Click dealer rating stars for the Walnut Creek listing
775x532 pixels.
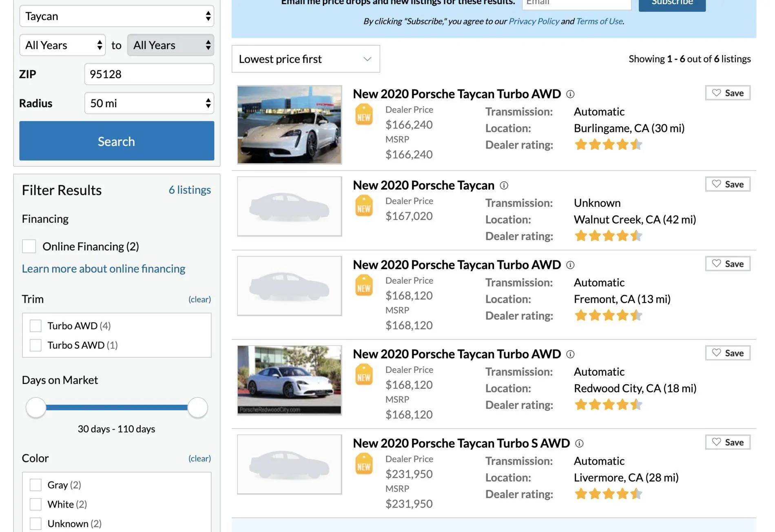pyautogui.click(x=608, y=236)
